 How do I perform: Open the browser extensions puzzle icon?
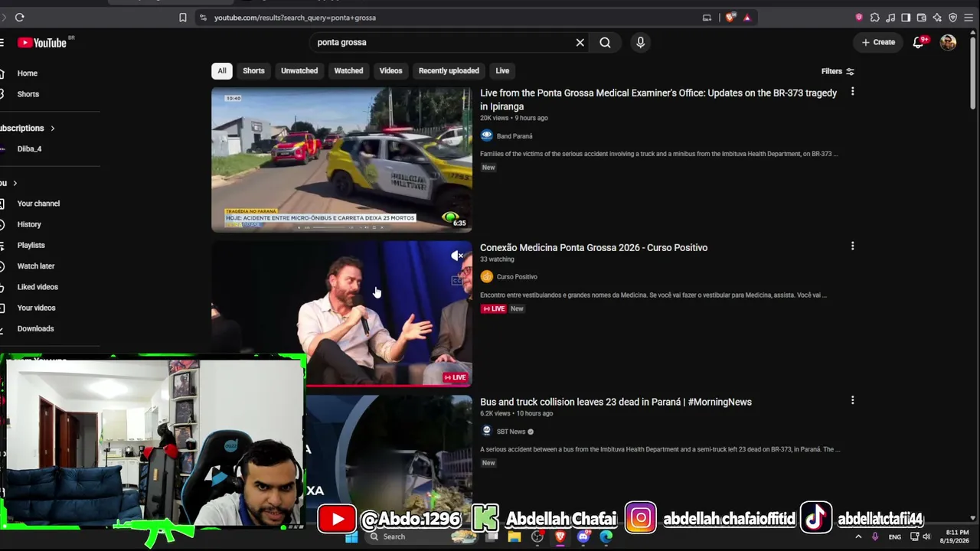pyautogui.click(x=875, y=18)
